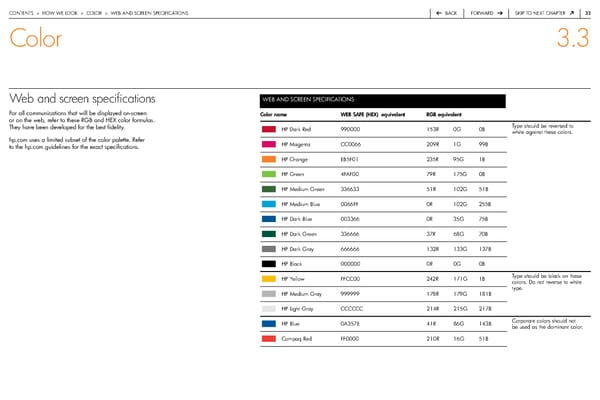Click the HP Blue color swatch
The height and width of the screenshot is (400, 600).
coord(267,324)
